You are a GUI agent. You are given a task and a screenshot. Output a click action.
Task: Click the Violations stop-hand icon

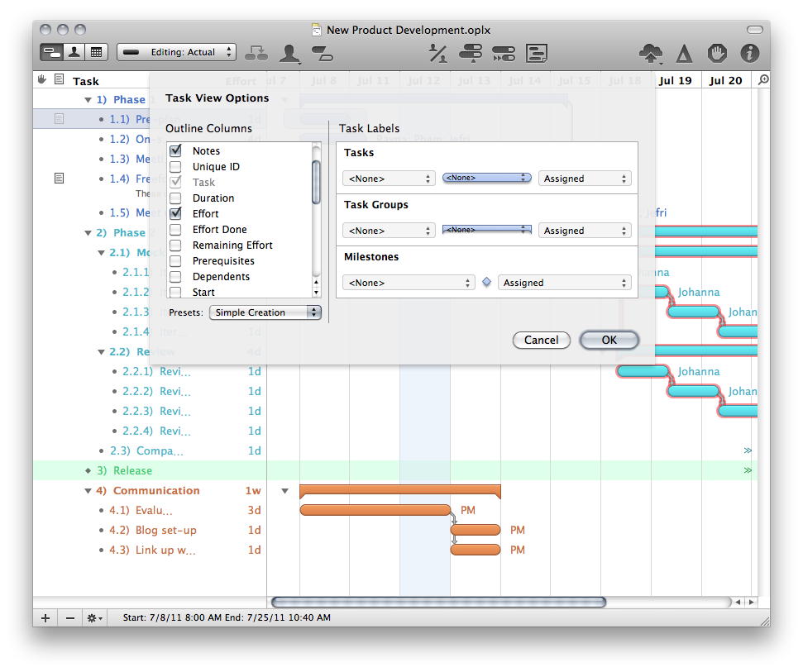717,54
